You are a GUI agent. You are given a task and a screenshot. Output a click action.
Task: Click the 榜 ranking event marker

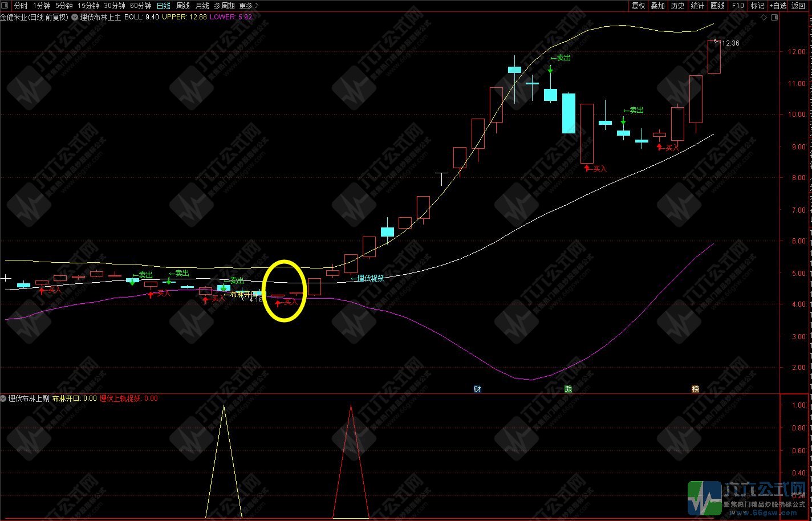click(x=695, y=389)
